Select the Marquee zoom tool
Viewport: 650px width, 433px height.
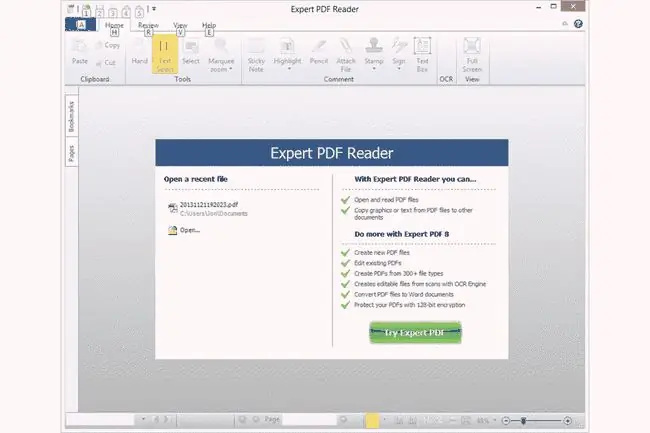pos(221,55)
